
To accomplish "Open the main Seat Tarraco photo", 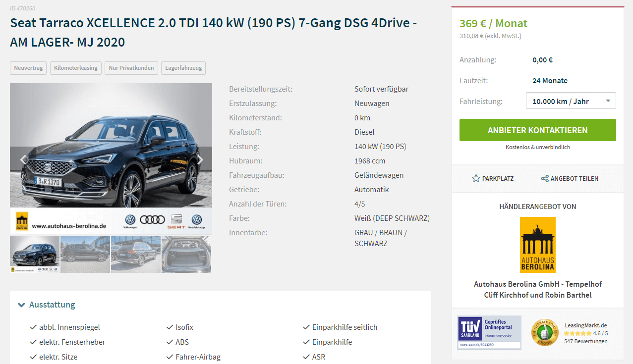I will [x=111, y=158].
